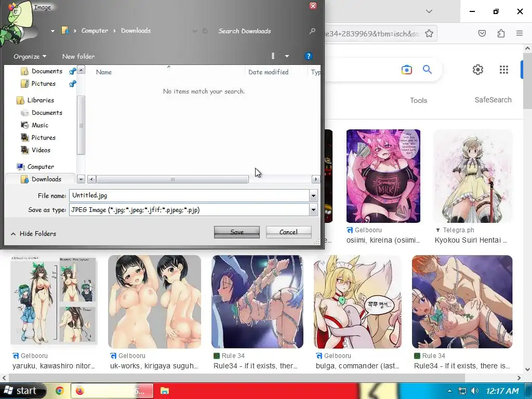Open the blue Help icon in dialog
The width and height of the screenshot is (532, 399).
coord(309,56)
